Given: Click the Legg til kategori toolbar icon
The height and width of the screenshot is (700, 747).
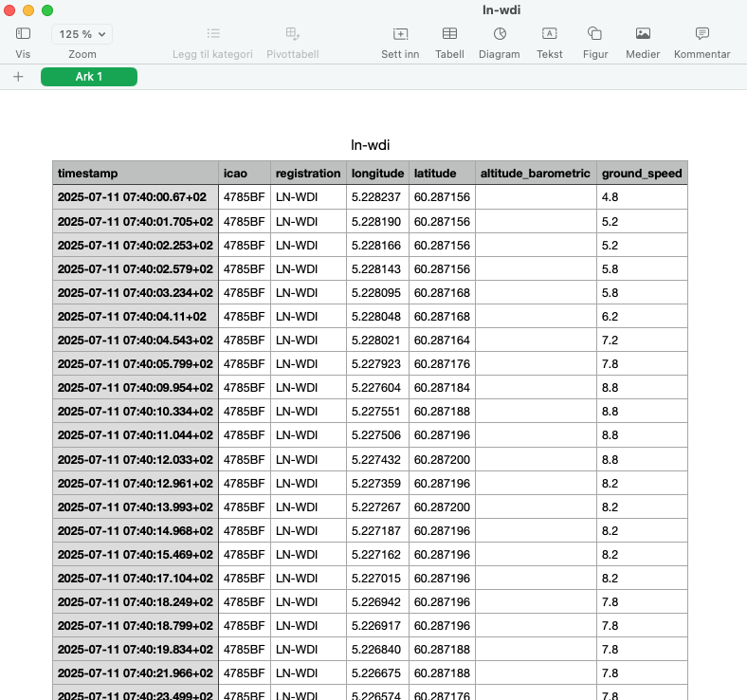Looking at the screenshot, I should pos(212,34).
